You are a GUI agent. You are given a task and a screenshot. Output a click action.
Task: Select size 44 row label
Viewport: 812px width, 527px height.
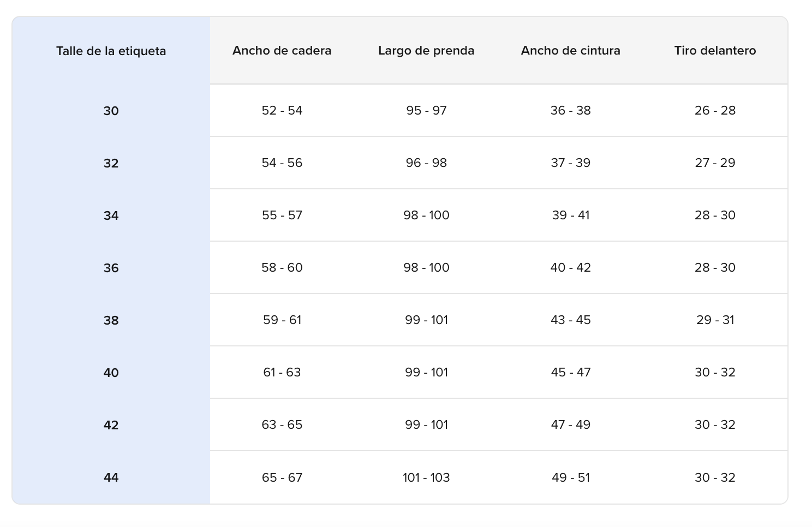111,477
